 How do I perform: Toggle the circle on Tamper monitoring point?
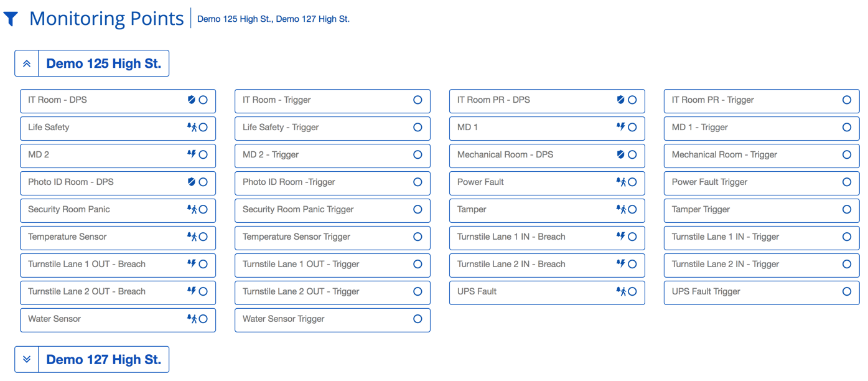tap(632, 210)
